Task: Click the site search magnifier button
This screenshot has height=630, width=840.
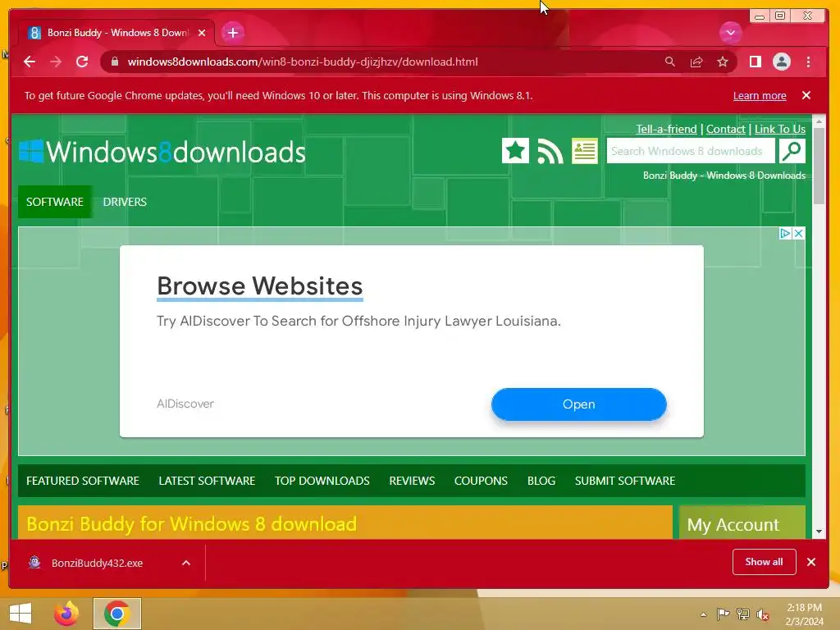Action: click(x=792, y=151)
